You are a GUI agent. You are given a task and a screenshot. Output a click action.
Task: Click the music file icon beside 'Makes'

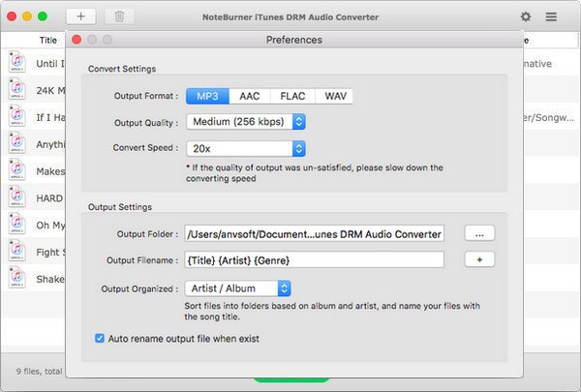click(x=17, y=170)
